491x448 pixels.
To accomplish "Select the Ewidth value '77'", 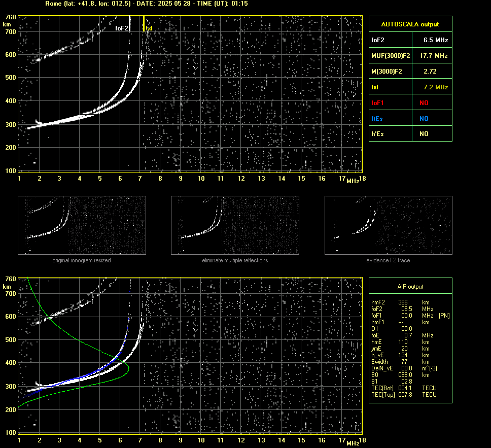I will point(404,362).
